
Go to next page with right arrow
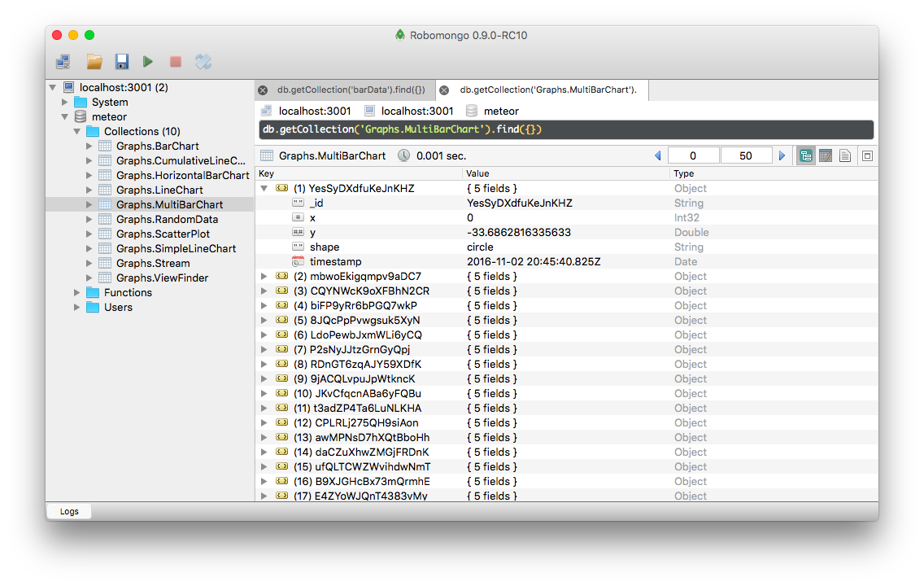click(x=782, y=155)
